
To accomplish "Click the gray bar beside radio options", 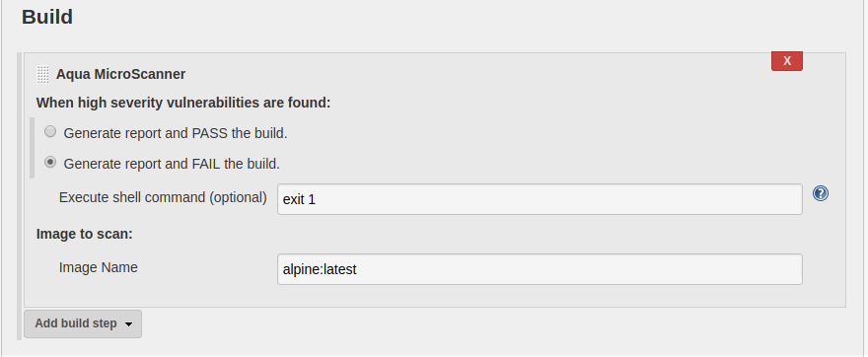I will [32, 148].
